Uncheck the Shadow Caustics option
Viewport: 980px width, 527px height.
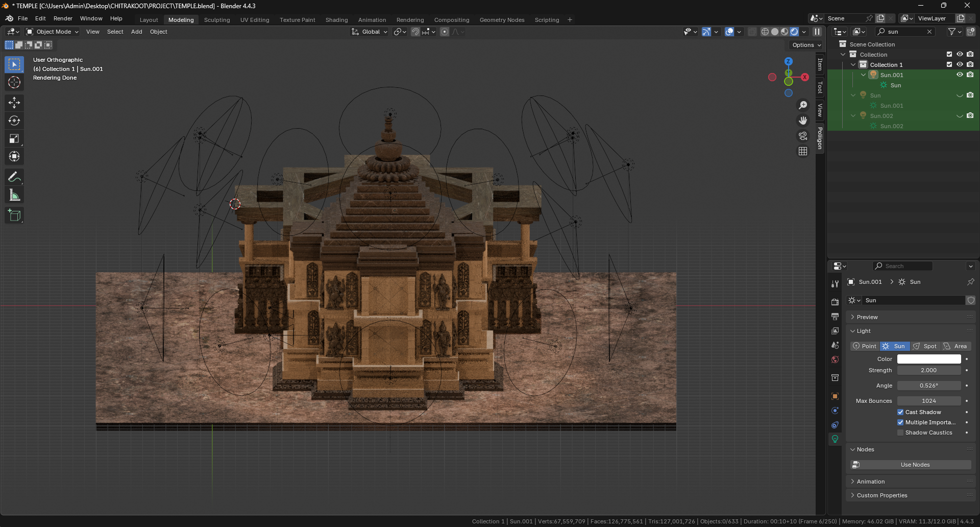tap(901, 433)
